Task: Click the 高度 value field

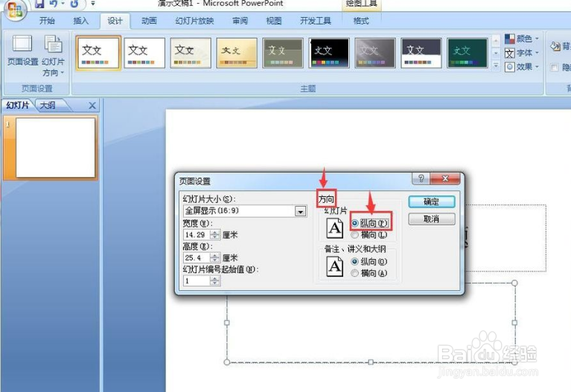Action: pos(197,257)
